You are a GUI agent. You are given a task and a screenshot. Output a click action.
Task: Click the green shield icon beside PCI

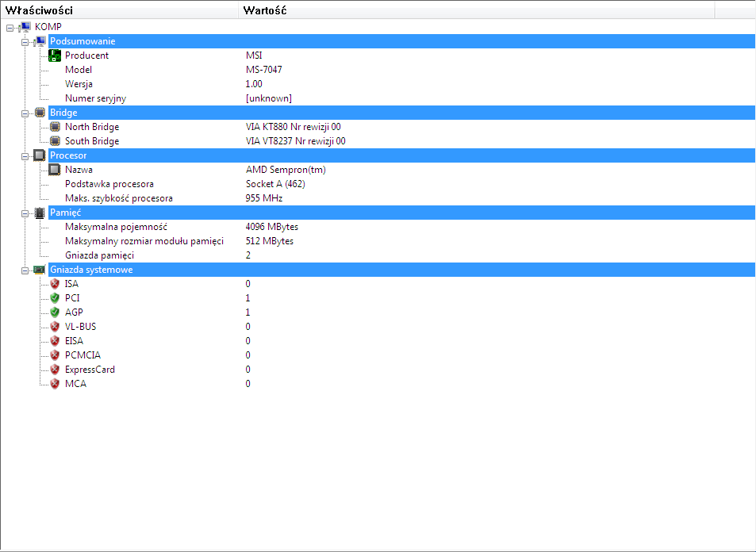coord(55,298)
